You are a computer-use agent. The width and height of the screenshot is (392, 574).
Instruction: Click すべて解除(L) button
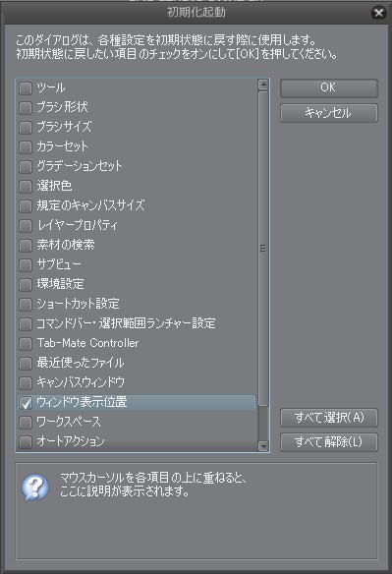click(x=329, y=442)
